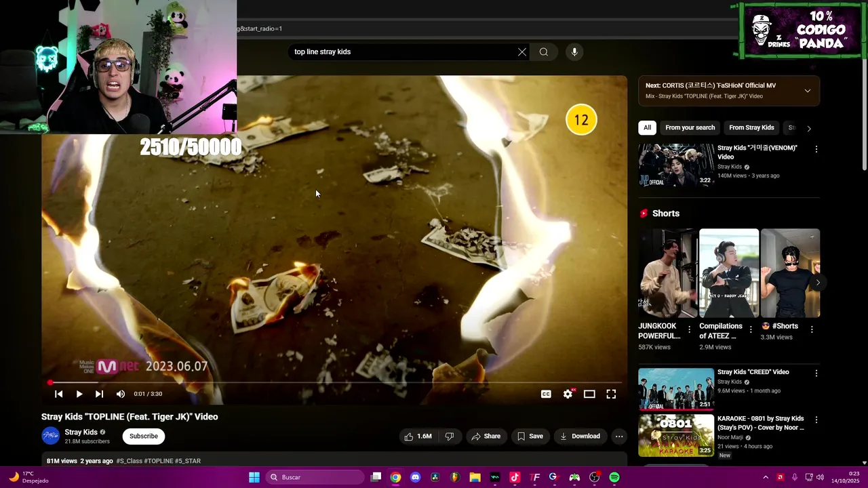This screenshot has width=868, height=488.
Task: Show more filter chips arrow
Action: 808,128
